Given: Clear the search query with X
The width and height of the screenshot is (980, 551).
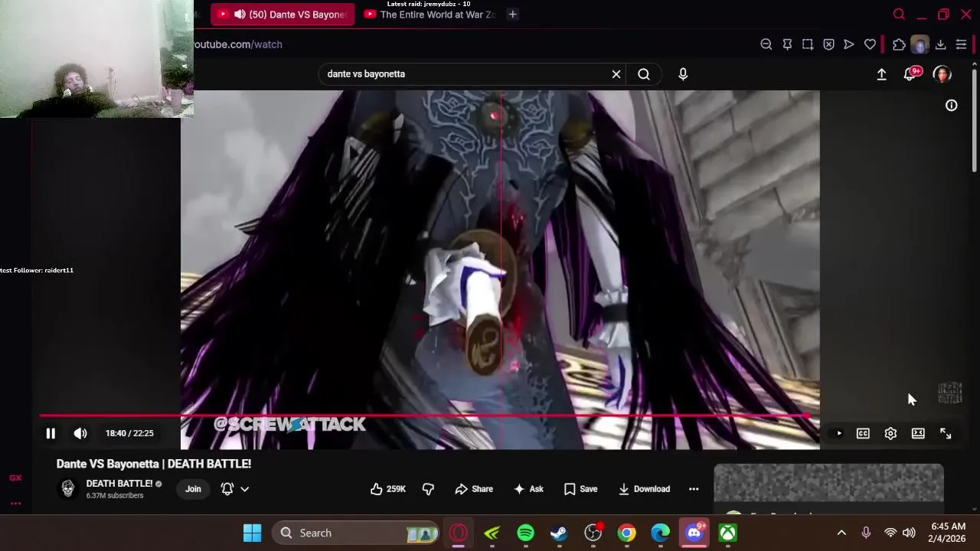Looking at the screenshot, I should click(x=616, y=74).
